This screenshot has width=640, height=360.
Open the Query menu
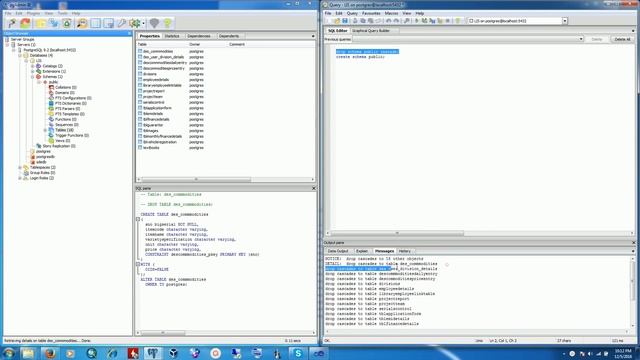tap(352, 13)
